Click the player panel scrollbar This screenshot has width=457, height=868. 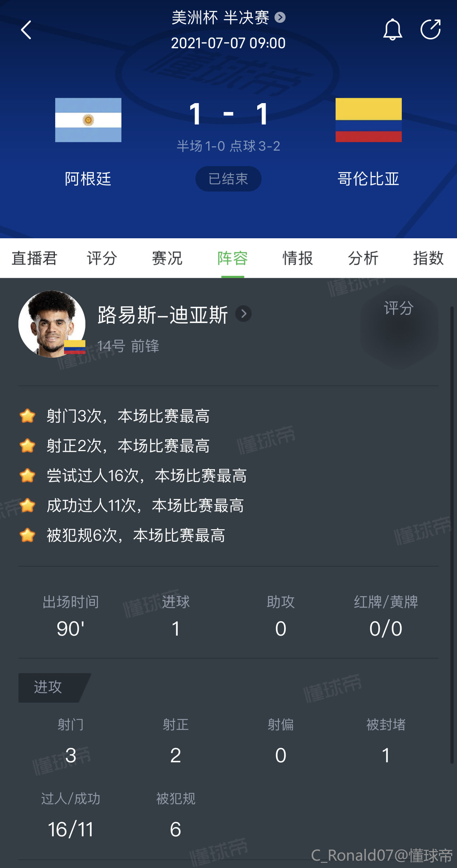[x=452, y=534]
